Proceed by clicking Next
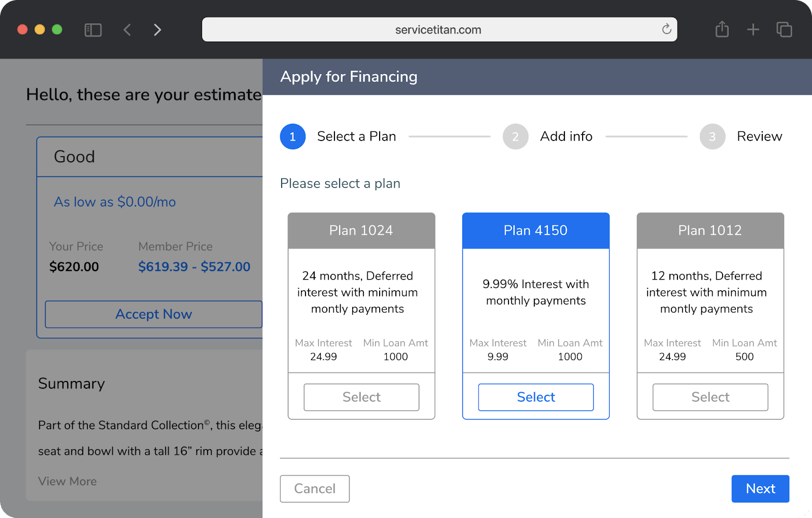This screenshot has height=518, width=812. [760, 489]
